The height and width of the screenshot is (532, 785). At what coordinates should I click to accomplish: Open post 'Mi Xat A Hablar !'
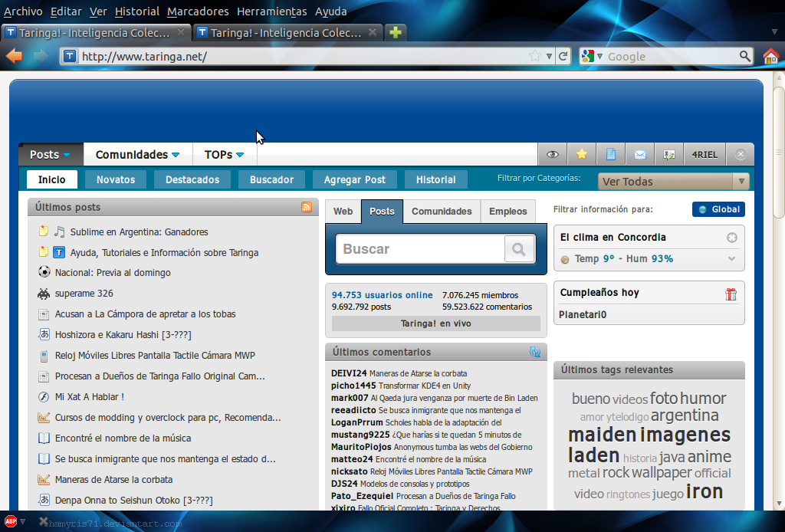[90, 397]
